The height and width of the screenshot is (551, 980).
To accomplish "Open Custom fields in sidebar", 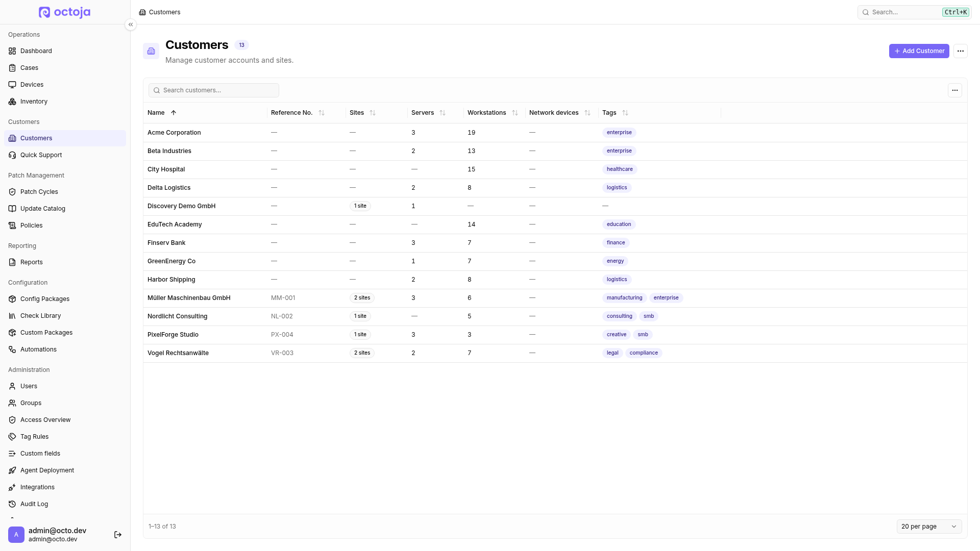I will tap(65, 454).
